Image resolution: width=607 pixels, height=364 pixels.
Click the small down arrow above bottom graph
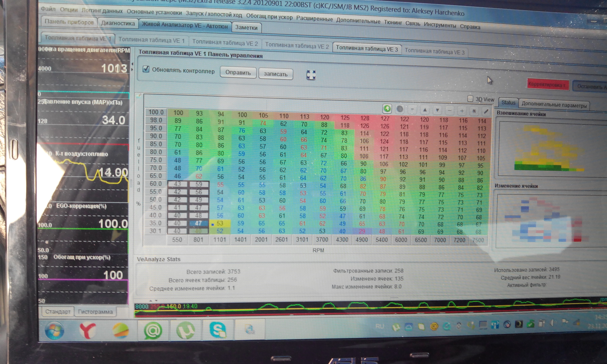pos(156,300)
